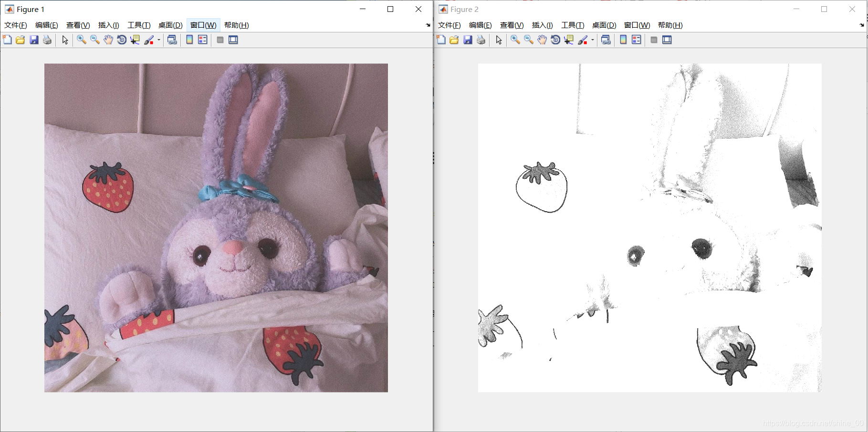The height and width of the screenshot is (432, 868).
Task: Select Zoom In tool in Figure 1
Action: (x=82, y=40)
